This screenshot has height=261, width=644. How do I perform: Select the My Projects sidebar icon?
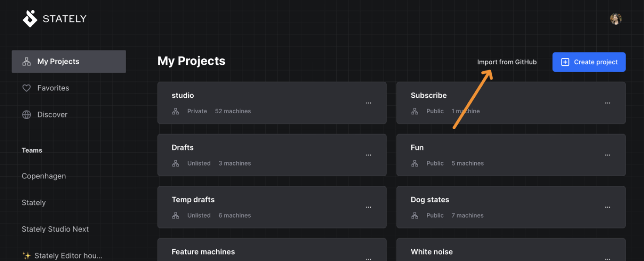point(26,61)
